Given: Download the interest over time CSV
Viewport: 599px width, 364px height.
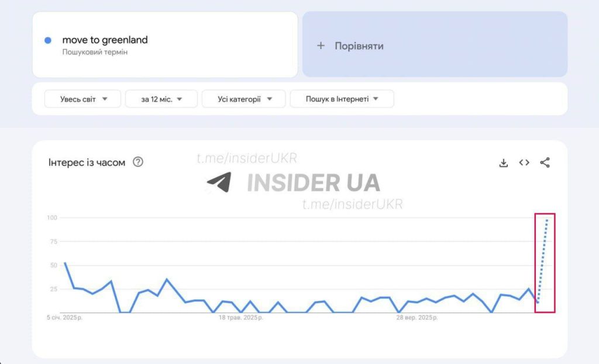Looking at the screenshot, I should 504,163.
